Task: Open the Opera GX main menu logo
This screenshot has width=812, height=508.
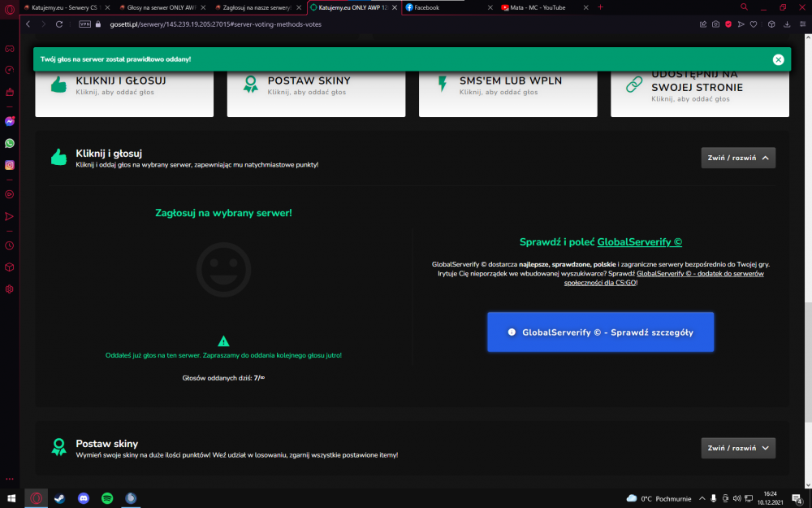Action: coord(9,9)
